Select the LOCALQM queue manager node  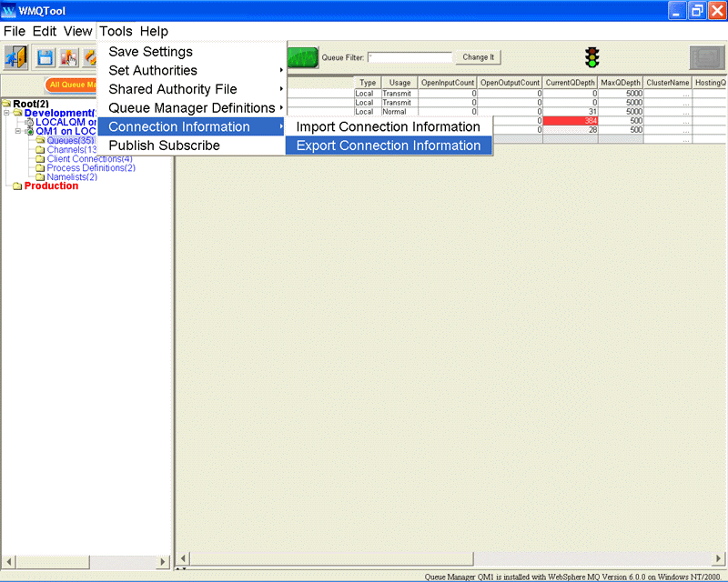(x=66, y=122)
